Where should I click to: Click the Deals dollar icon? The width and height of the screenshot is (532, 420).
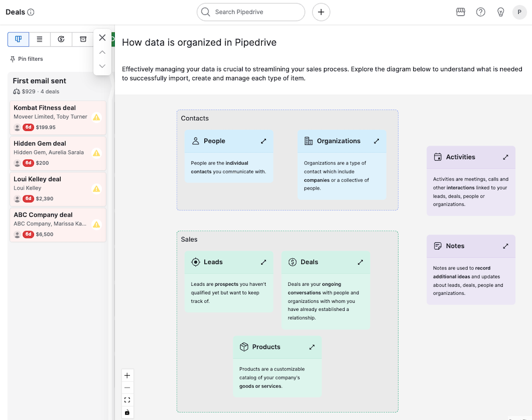pos(292,262)
